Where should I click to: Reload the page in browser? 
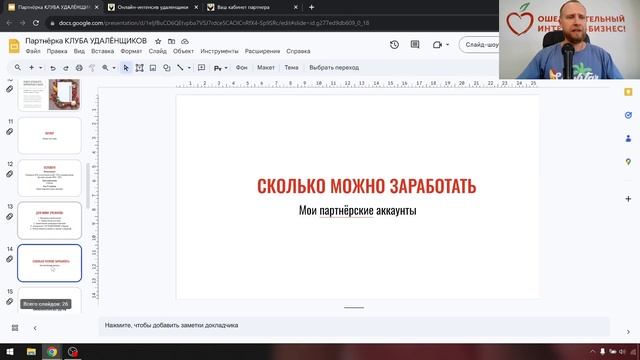(36, 23)
